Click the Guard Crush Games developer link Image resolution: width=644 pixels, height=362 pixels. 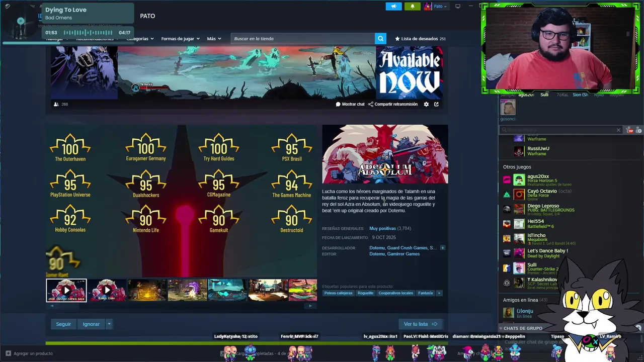(x=407, y=248)
